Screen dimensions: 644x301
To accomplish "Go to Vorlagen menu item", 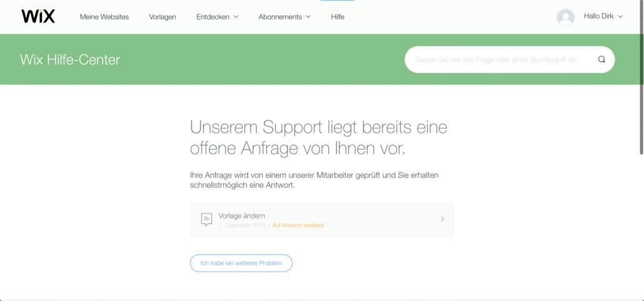I will coord(163,17).
